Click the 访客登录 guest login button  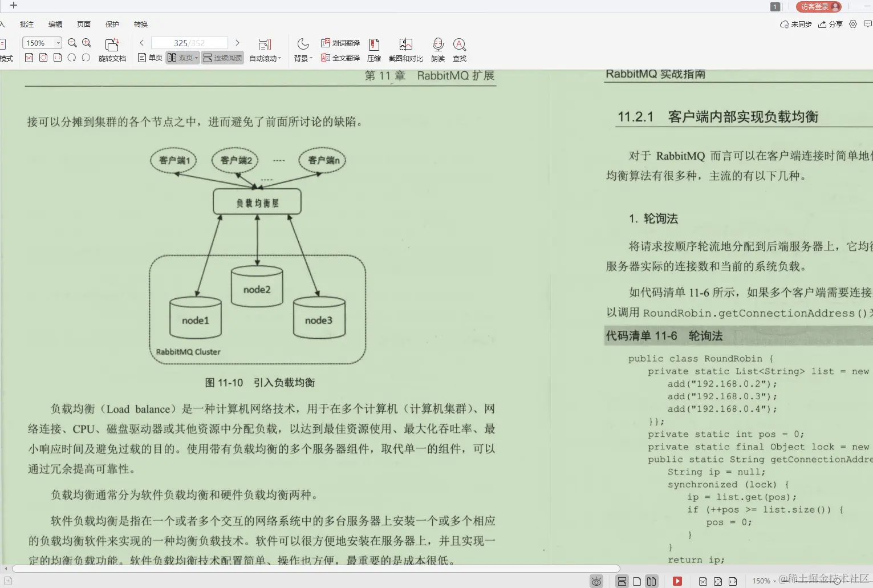pos(818,6)
